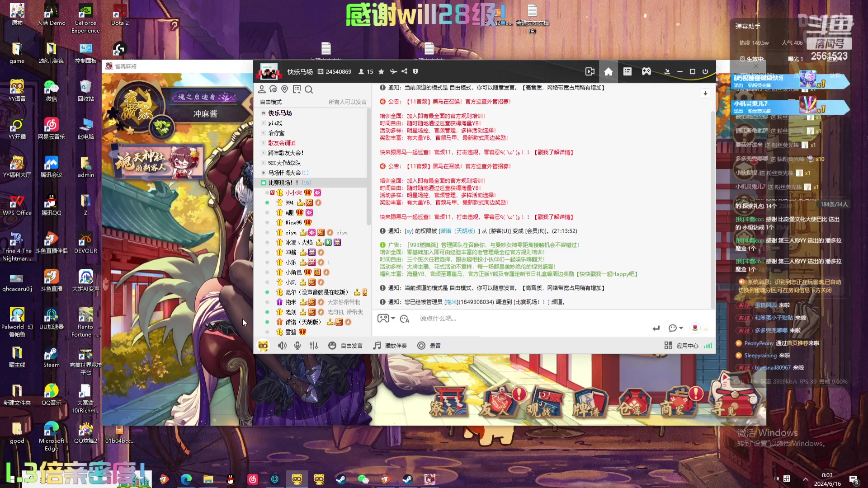The width and height of the screenshot is (868, 488).
Task: Click the owl avatar in YY bottom bar
Action: (x=263, y=346)
